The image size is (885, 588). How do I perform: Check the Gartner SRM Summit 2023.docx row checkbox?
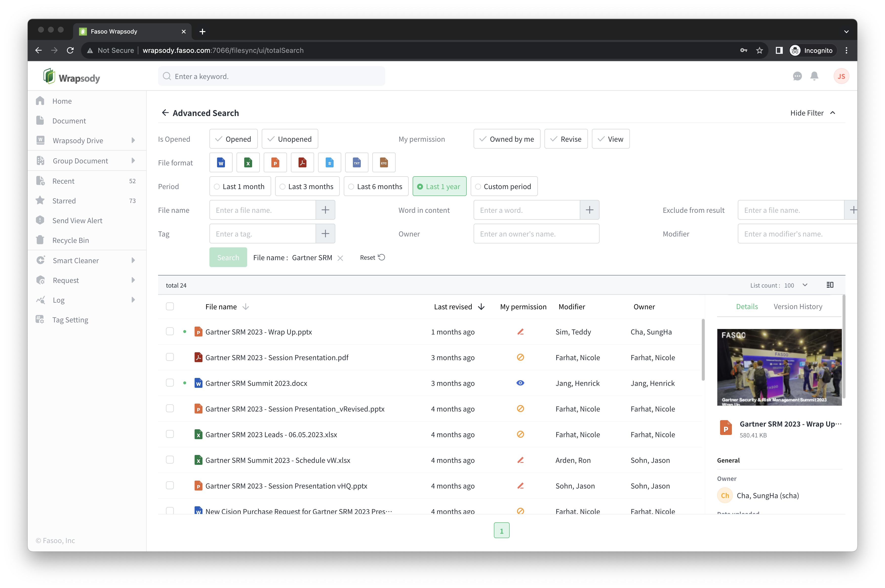(170, 383)
